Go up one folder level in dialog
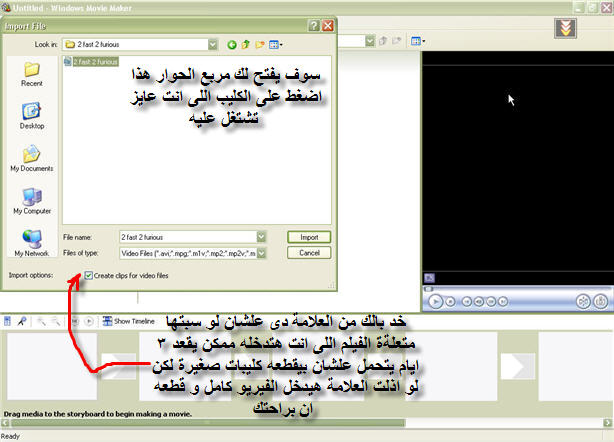614x442 pixels. [245, 44]
